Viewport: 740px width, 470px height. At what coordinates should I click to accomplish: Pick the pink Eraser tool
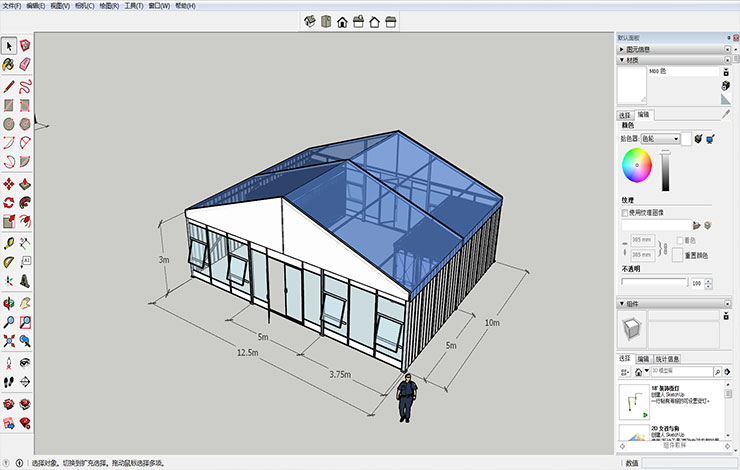25,64
